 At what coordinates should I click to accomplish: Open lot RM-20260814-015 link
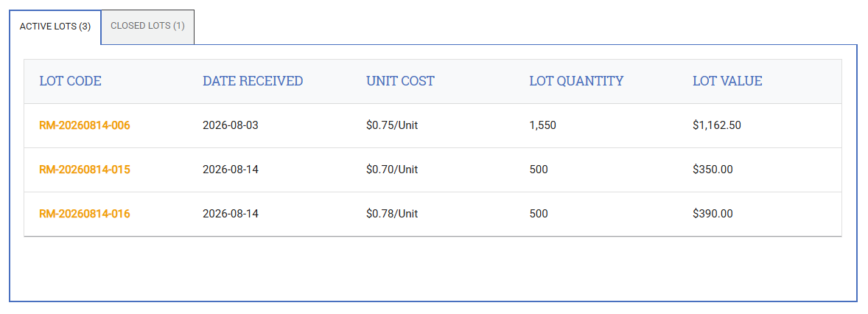point(85,170)
